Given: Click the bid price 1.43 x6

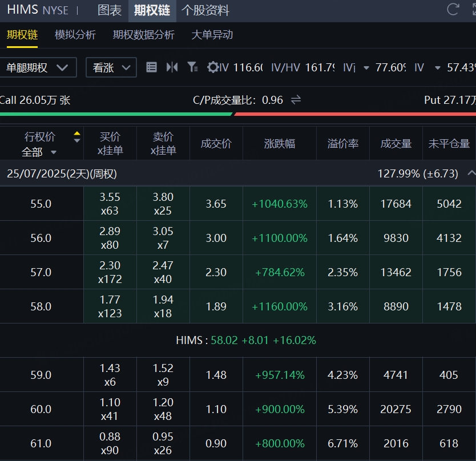Looking at the screenshot, I should coord(110,375).
